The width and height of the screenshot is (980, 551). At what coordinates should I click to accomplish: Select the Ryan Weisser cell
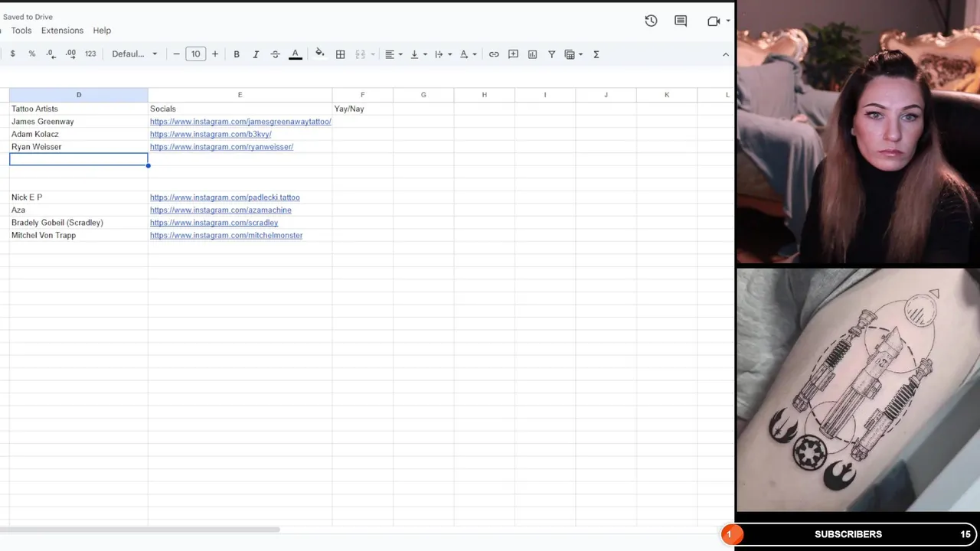pyautogui.click(x=78, y=147)
